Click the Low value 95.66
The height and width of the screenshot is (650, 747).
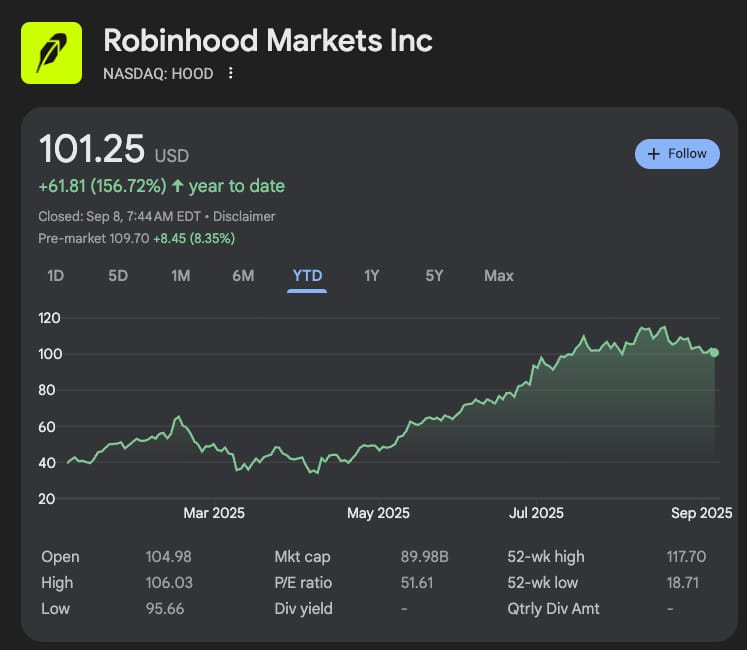point(164,609)
